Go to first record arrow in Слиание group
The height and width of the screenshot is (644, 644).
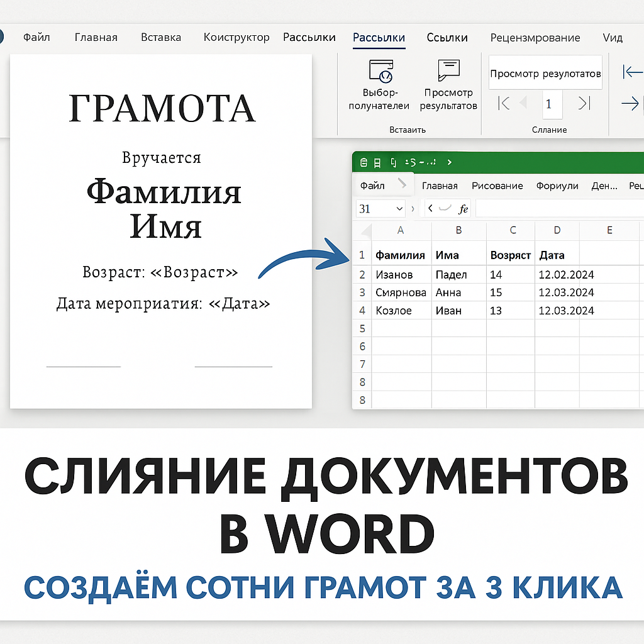coord(504,103)
